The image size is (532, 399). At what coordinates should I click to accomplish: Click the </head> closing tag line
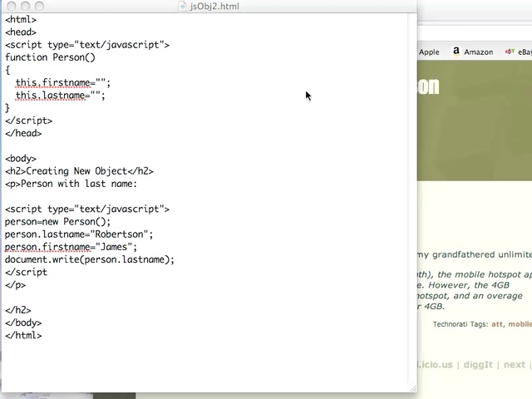tap(23, 133)
